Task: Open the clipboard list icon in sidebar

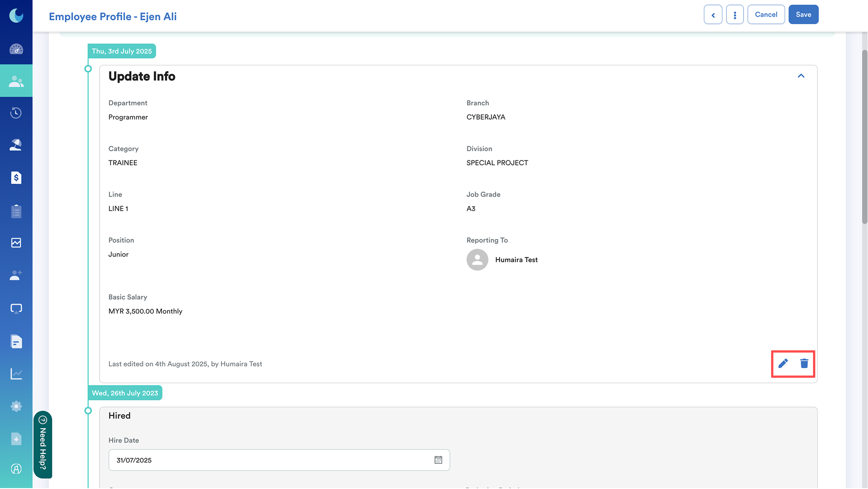Action: pos(16,211)
